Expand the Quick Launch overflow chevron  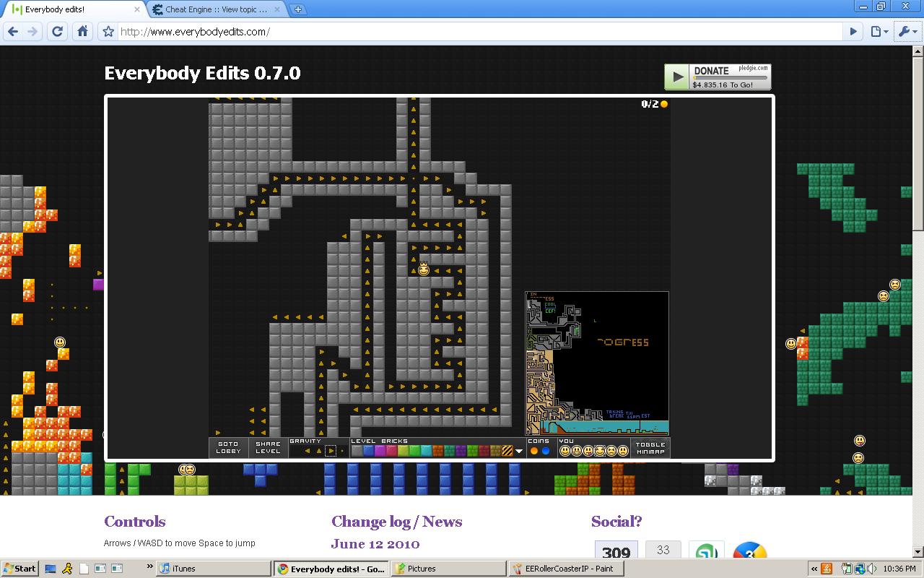149,566
